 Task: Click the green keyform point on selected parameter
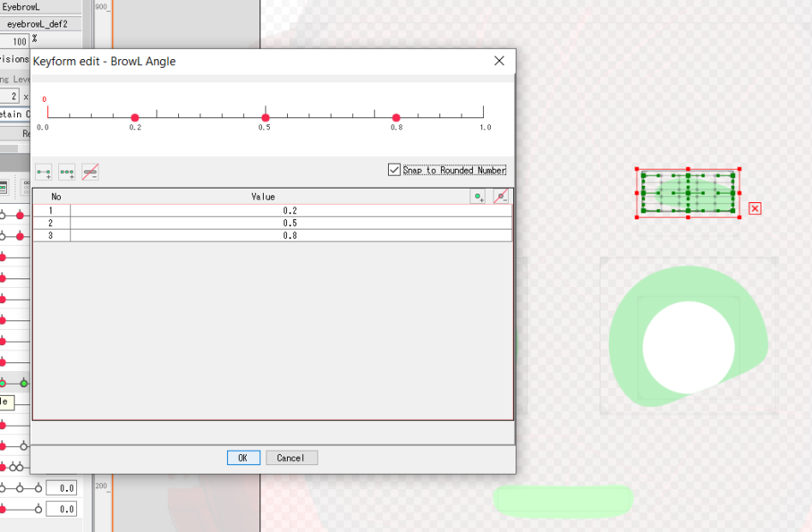(24, 382)
